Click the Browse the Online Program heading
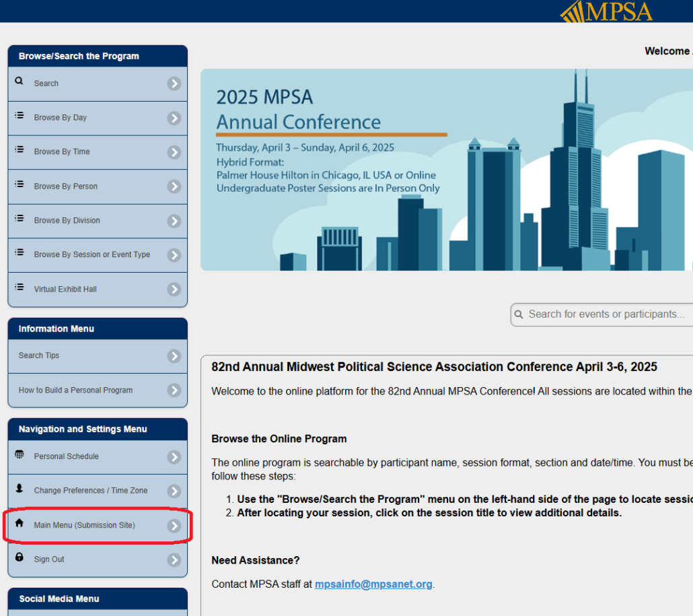The height and width of the screenshot is (616, 693). (279, 439)
